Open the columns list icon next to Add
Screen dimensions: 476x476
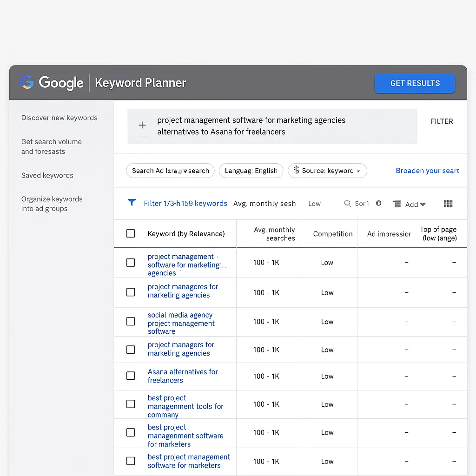(x=397, y=204)
